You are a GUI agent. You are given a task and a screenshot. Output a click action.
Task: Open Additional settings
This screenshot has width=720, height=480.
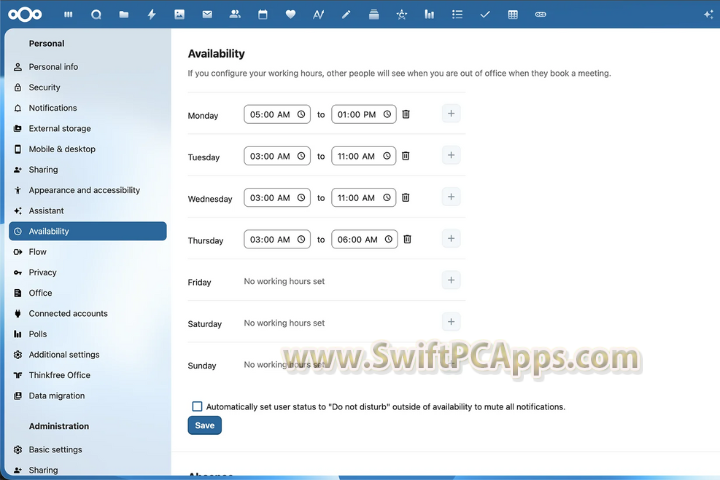88,355
